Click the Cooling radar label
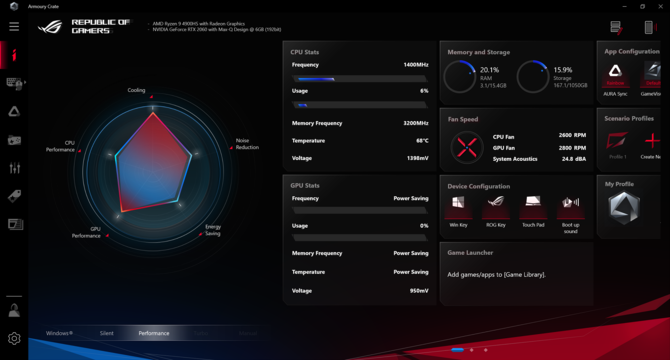 pyautogui.click(x=136, y=90)
